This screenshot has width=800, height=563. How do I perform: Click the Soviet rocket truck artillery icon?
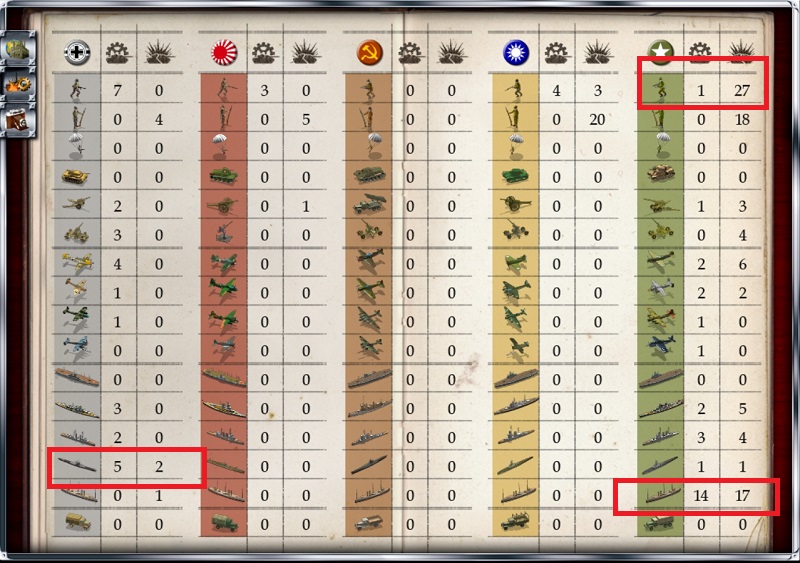tap(369, 205)
